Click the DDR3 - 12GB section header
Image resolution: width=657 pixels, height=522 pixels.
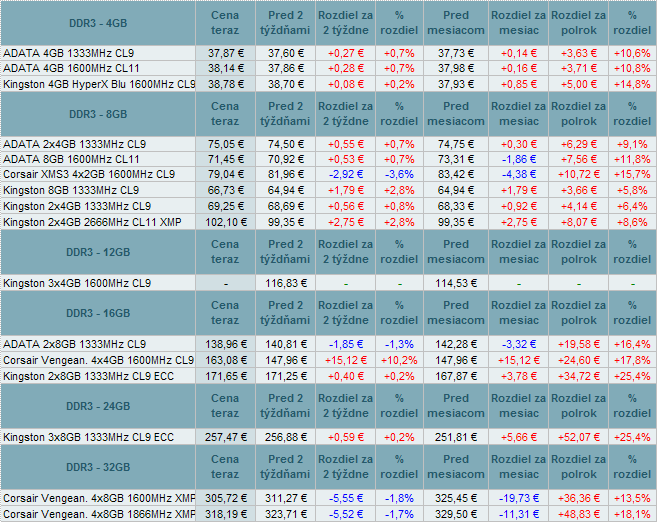[x=98, y=252]
